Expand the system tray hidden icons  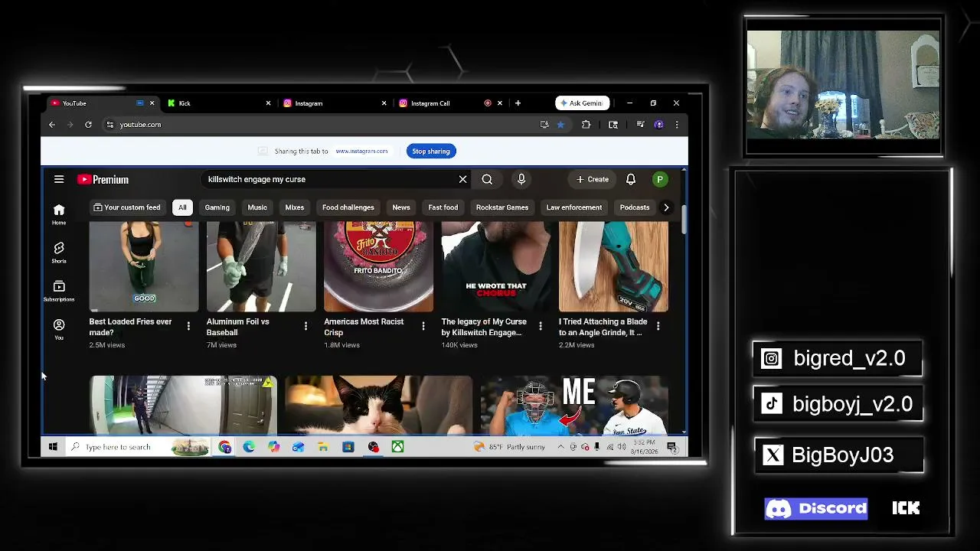pos(560,447)
